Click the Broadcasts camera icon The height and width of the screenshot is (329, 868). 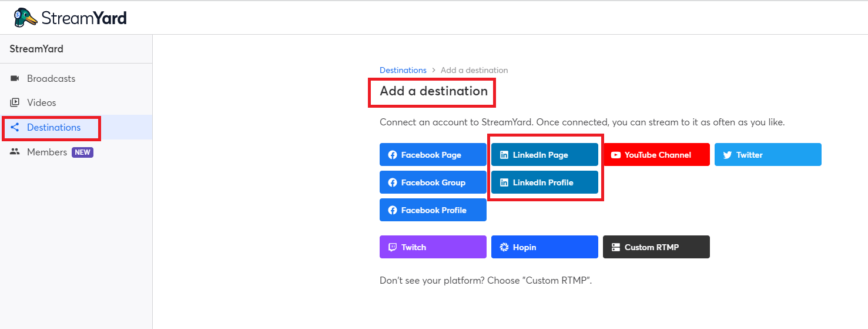(x=15, y=78)
